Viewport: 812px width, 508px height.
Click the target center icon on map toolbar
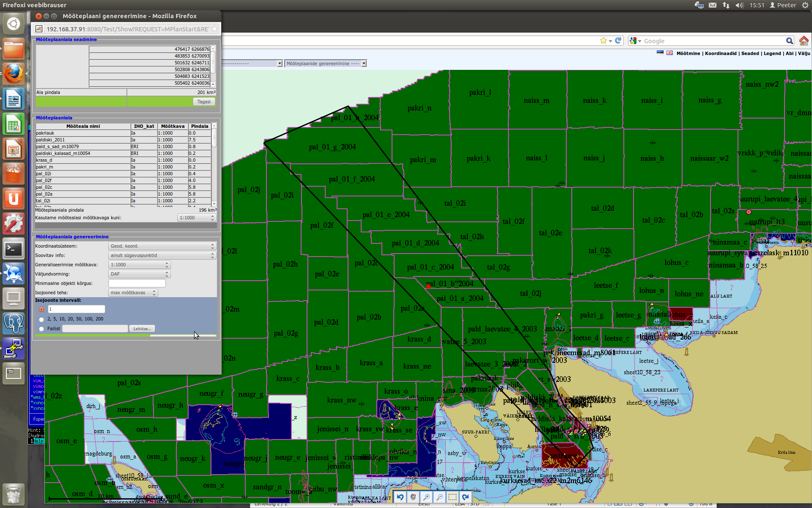(413, 497)
